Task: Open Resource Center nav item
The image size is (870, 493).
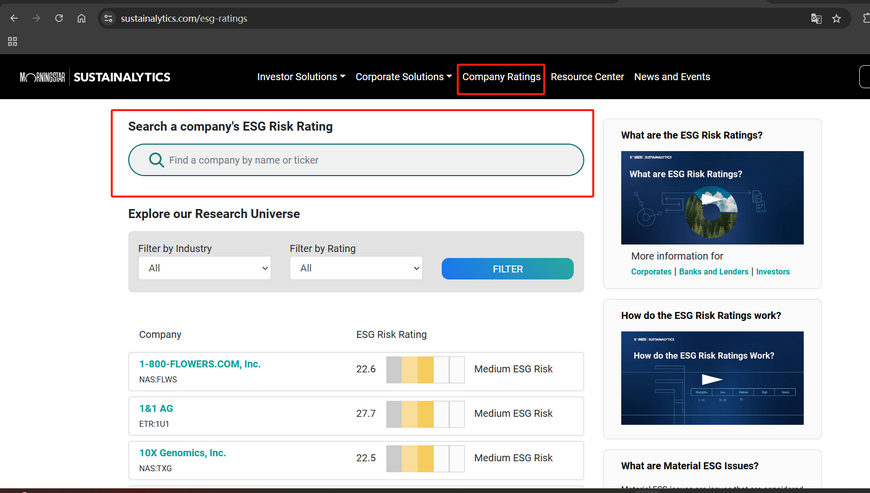Action: click(x=587, y=77)
